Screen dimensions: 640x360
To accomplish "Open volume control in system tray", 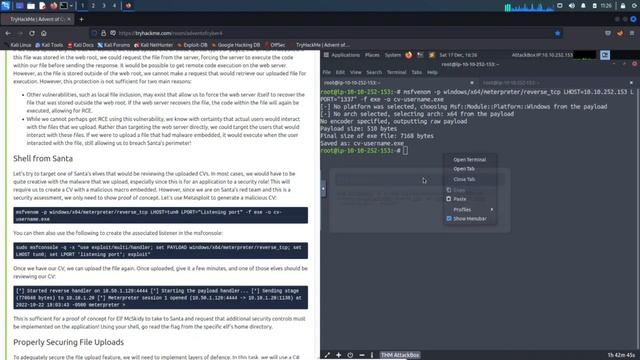I will tap(572, 6).
